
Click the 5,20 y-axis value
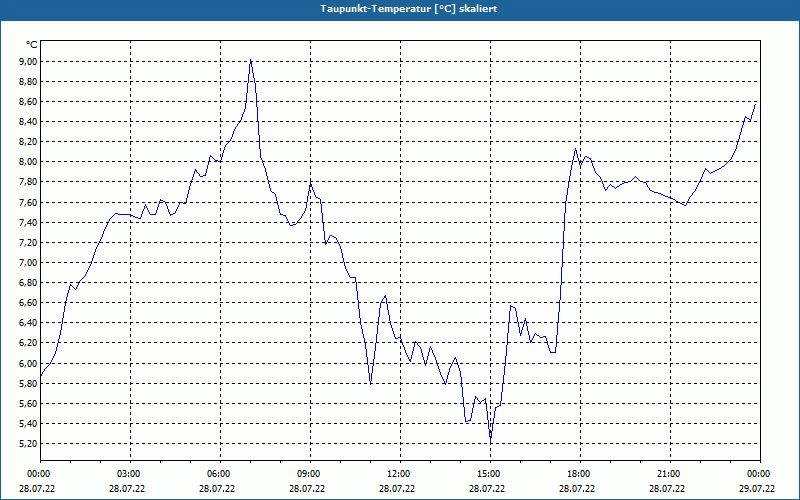tap(30, 443)
